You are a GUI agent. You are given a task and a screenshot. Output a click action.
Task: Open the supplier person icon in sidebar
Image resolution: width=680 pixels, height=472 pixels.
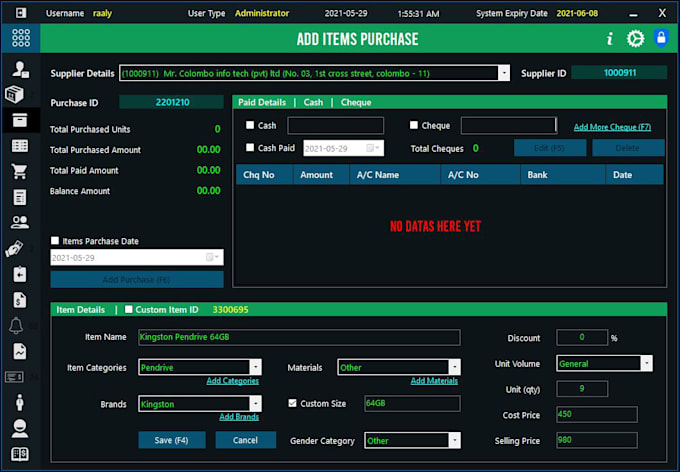(20, 69)
